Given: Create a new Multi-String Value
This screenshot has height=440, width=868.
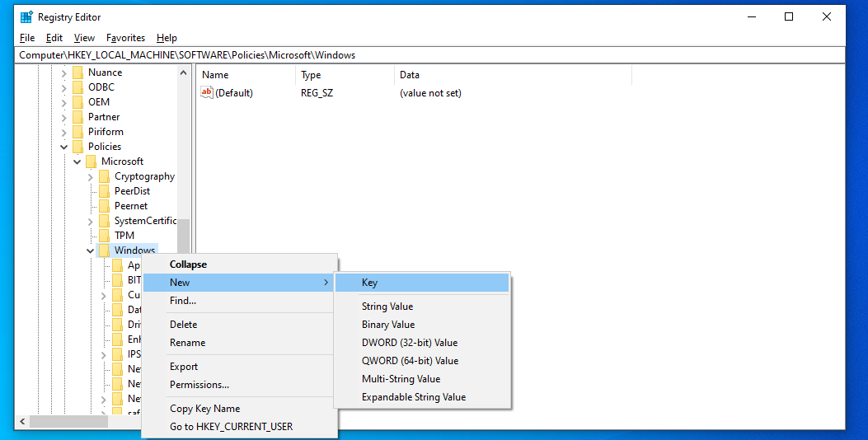Looking at the screenshot, I should click(422, 379).
